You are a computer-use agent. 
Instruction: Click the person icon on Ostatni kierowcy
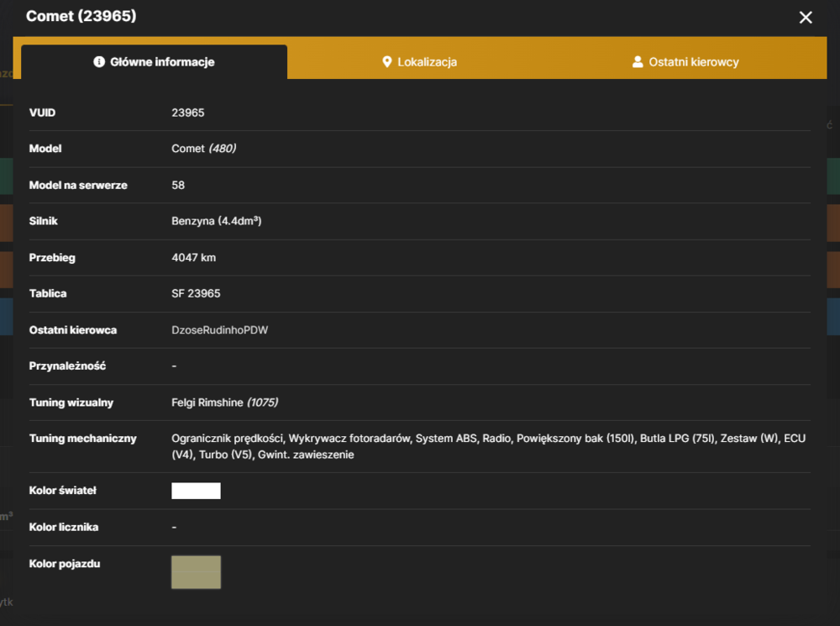[x=638, y=62]
